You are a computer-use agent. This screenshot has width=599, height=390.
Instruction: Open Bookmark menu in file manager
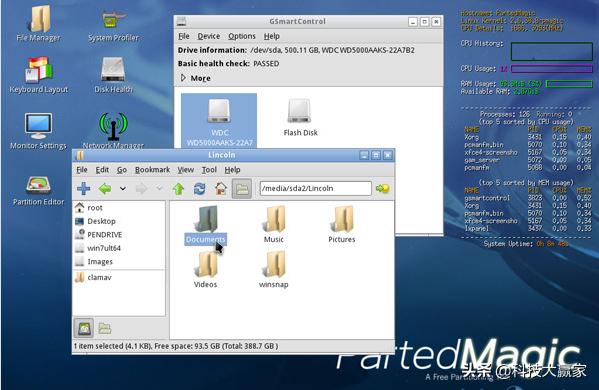click(152, 170)
